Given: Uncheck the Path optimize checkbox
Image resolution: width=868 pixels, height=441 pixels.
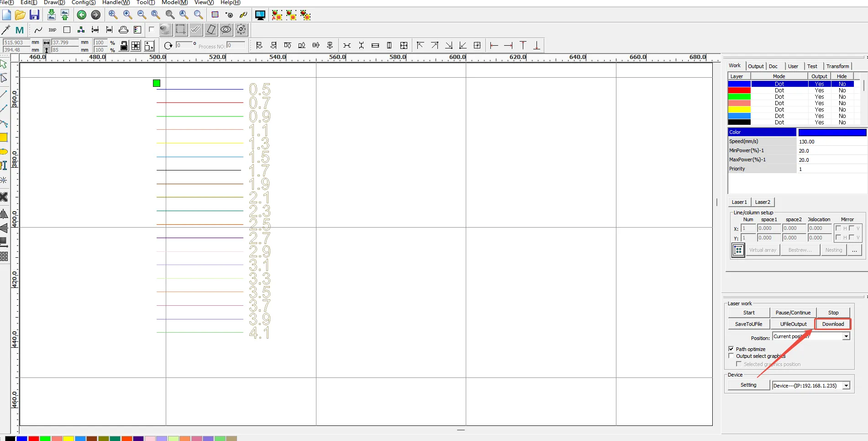Looking at the screenshot, I should (731, 349).
